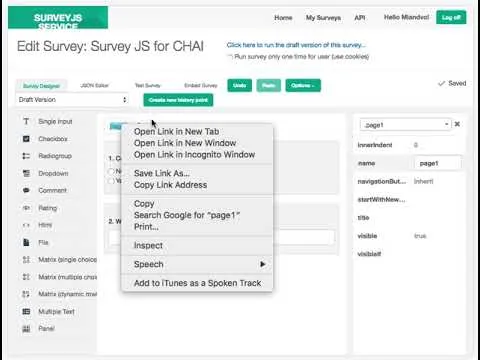Click the innerIndent property row

click(410, 145)
